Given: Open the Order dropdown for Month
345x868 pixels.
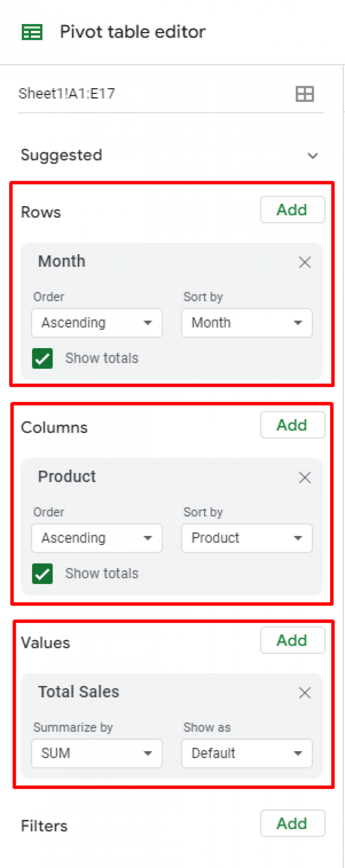Looking at the screenshot, I should point(96,323).
